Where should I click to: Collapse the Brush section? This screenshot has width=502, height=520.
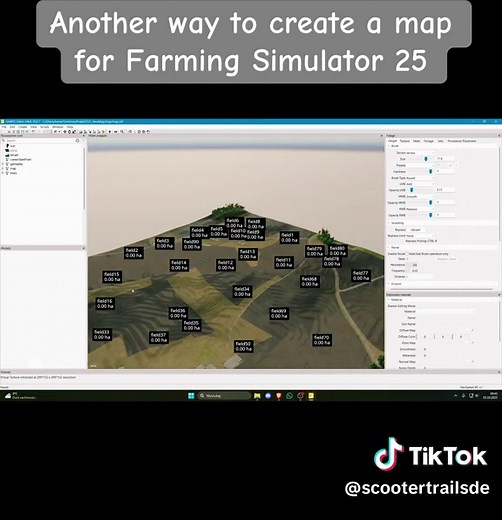[389, 146]
